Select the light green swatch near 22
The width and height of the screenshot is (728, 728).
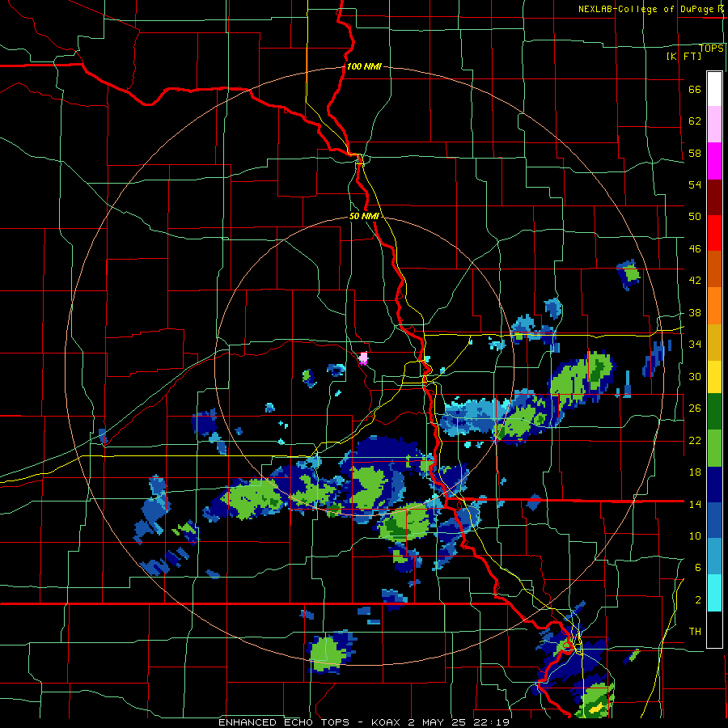pos(714,447)
